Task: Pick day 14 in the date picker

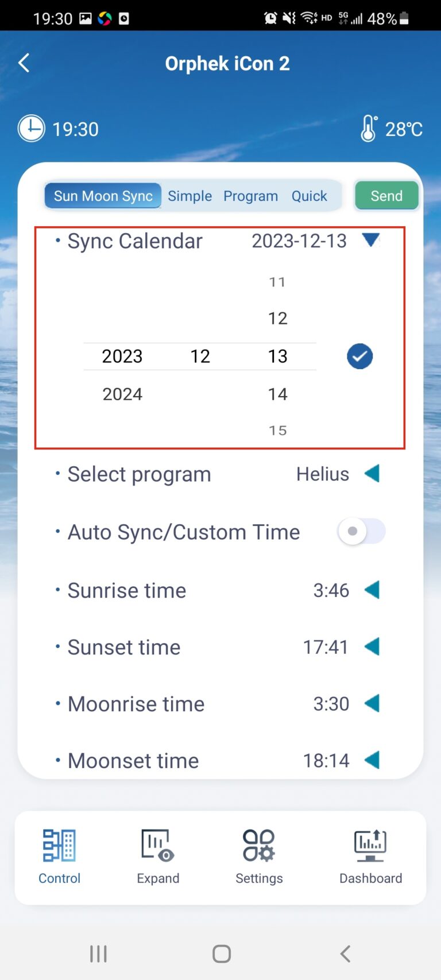Action: point(278,394)
